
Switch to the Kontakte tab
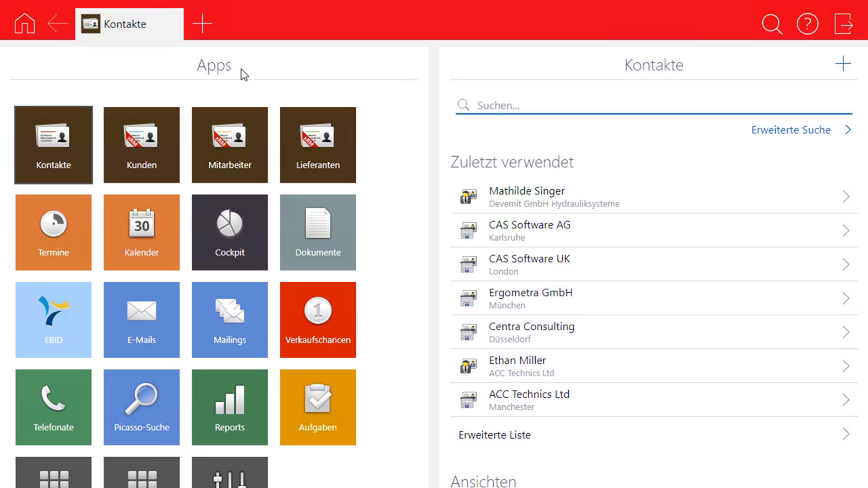[129, 24]
